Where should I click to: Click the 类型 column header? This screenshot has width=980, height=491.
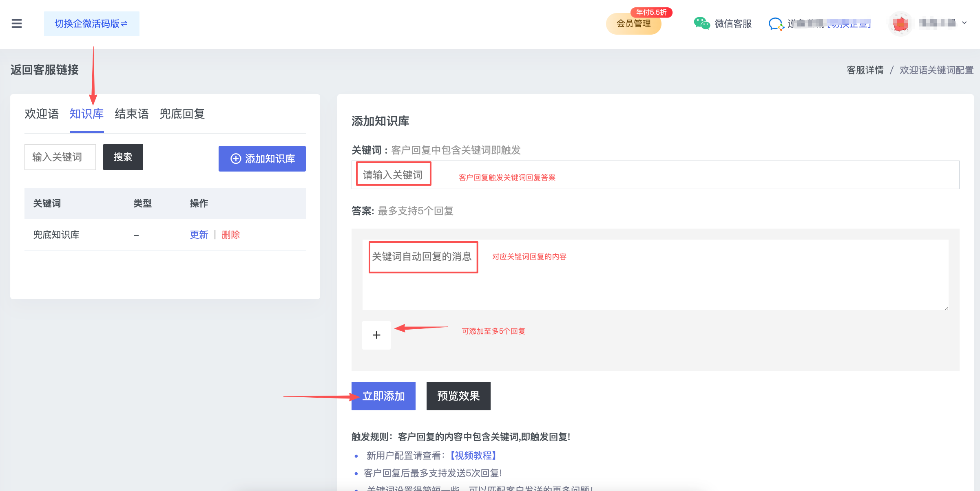[x=143, y=203]
